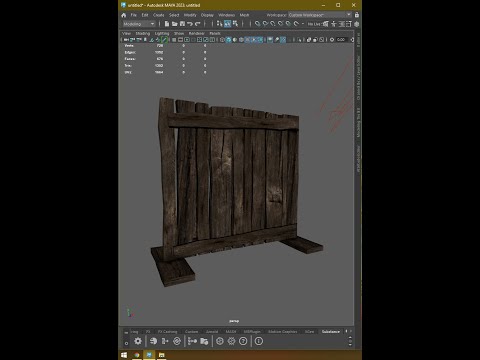
Task: Open Substance shelf settings gear
Action: click(138, 341)
